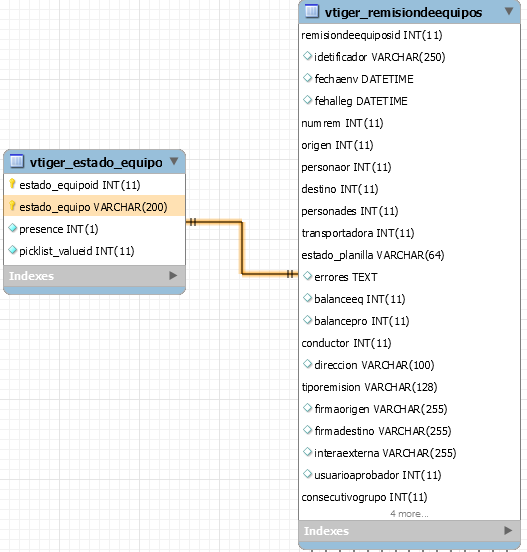Collapse vtiger_estado_equipo with the header arrow
The height and width of the screenshot is (552, 527).
[x=174, y=161]
